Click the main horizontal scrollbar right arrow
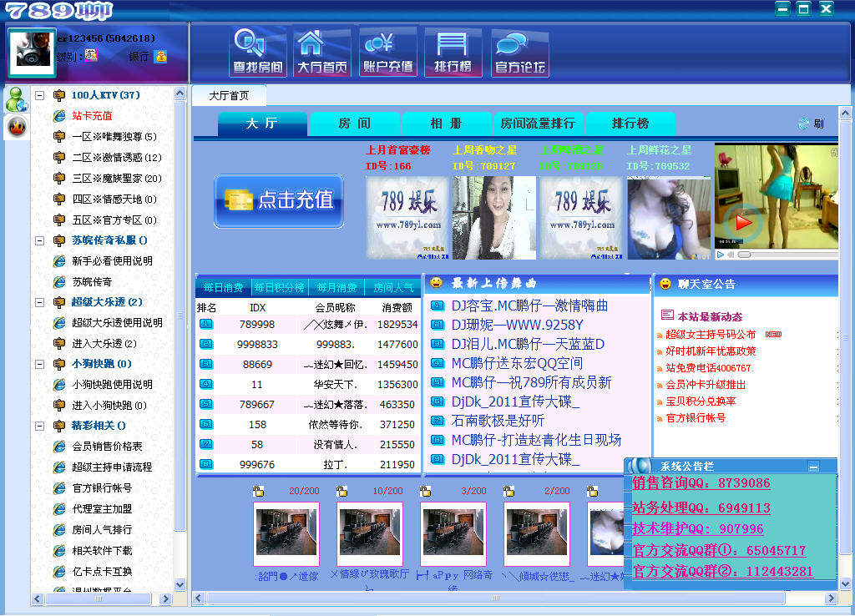Image resolution: width=855 pixels, height=616 pixels. [831, 598]
